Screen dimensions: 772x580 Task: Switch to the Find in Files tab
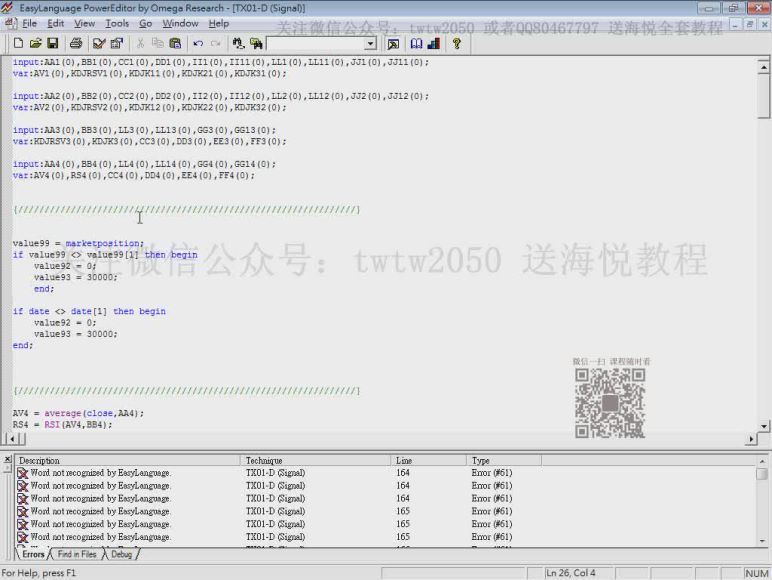[77, 554]
